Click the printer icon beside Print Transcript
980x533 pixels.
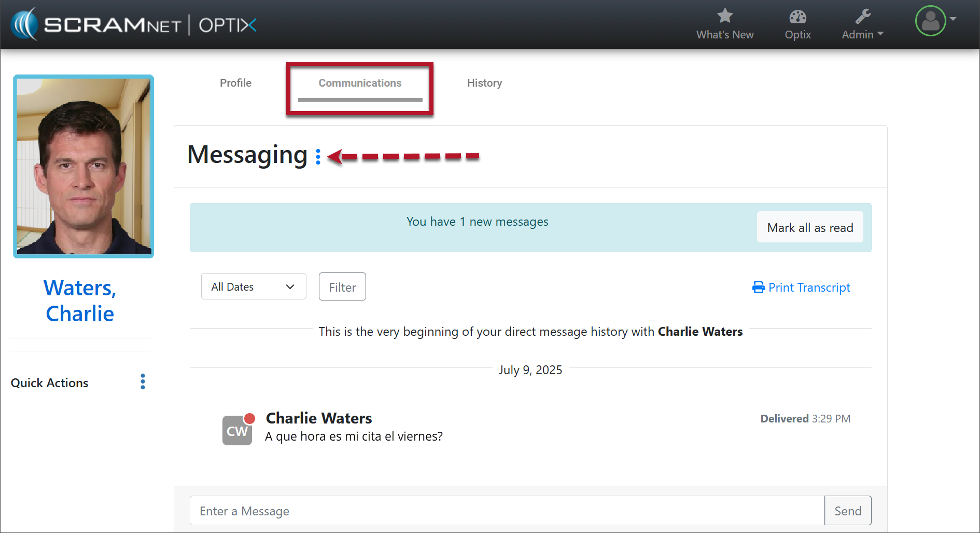coord(758,288)
